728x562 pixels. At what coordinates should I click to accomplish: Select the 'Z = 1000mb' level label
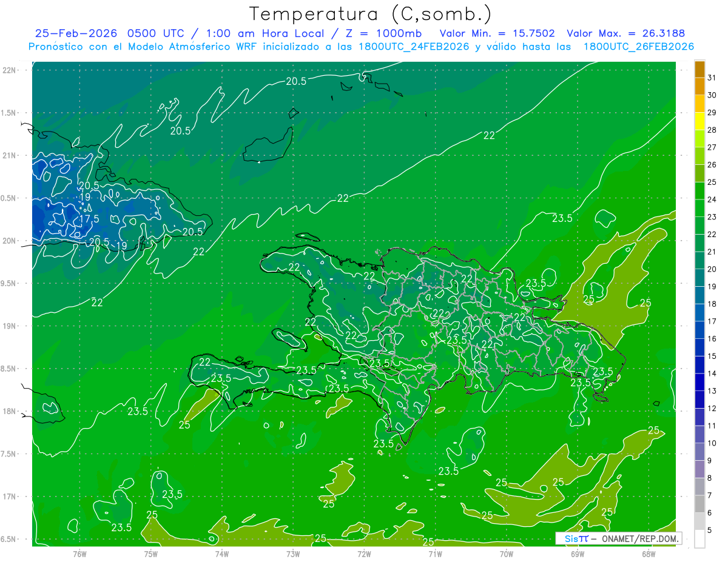(x=382, y=33)
